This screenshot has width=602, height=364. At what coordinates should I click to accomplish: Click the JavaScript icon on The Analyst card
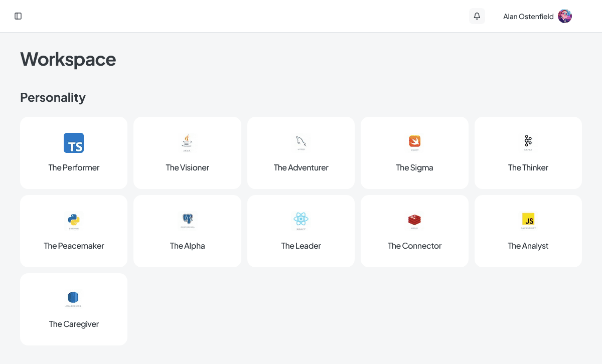coord(528,220)
